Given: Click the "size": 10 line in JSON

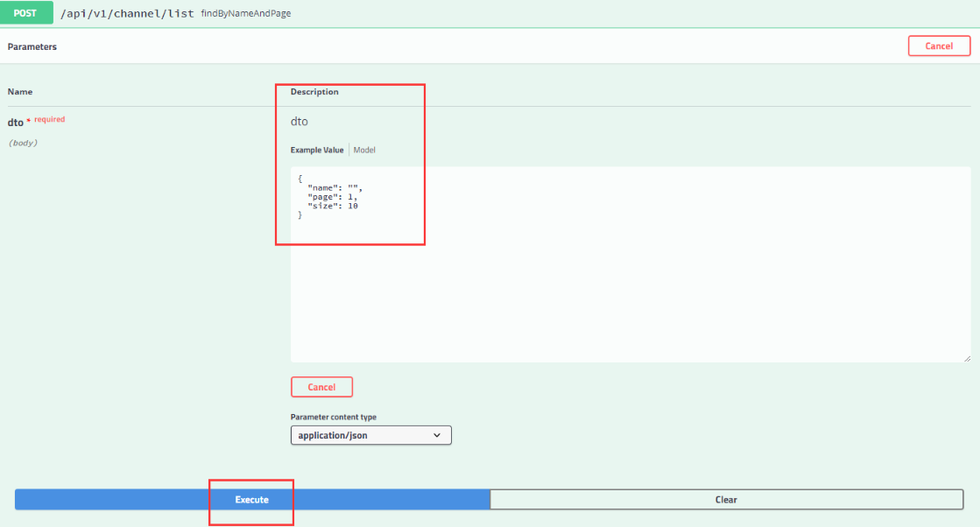Looking at the screenshot, I should pos(333,206).
